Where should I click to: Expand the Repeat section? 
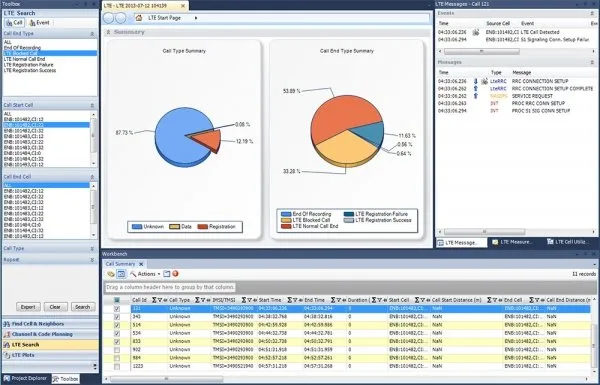[x=92, y=260]
